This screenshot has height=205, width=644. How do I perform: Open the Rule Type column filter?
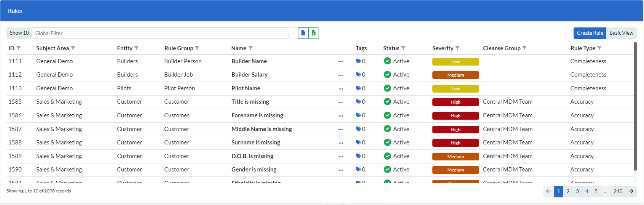pos(599,48)
